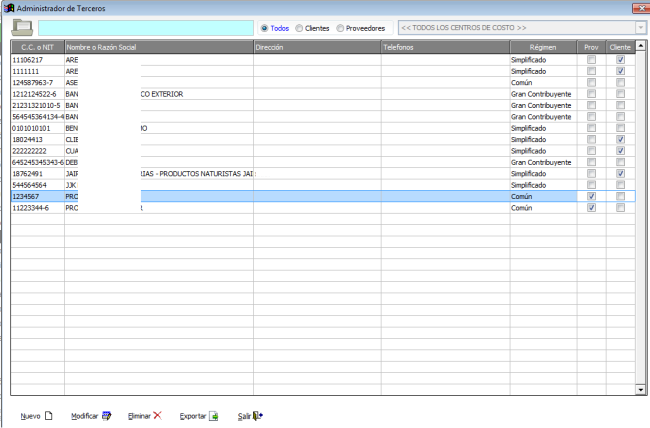Select the Proveedores radio button

pos(340,28)
